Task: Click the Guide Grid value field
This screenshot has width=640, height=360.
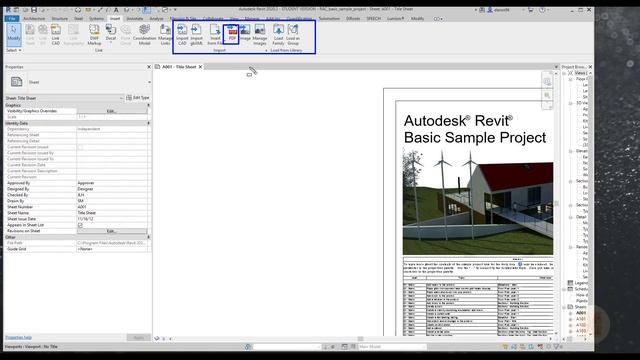Action: click(112, 249)
